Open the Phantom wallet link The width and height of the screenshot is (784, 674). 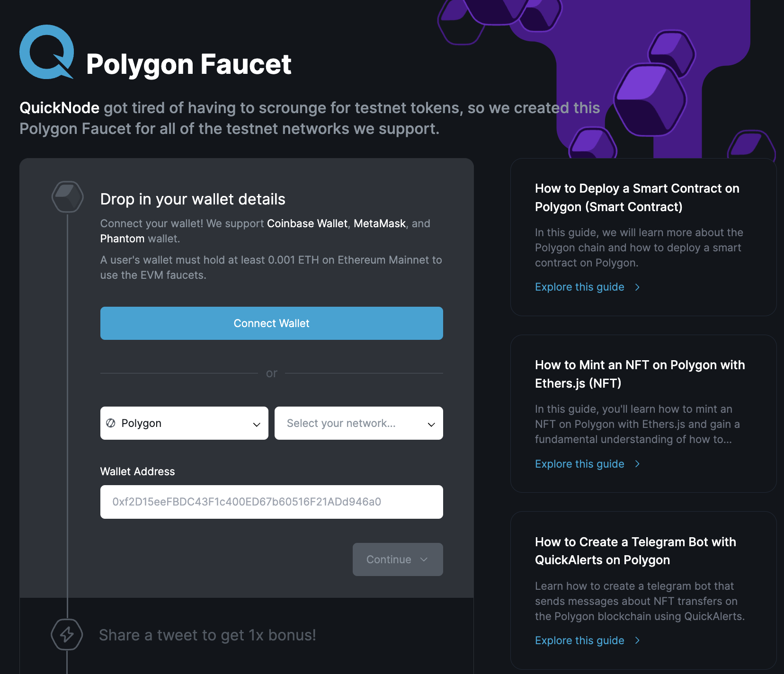point(122,239)
